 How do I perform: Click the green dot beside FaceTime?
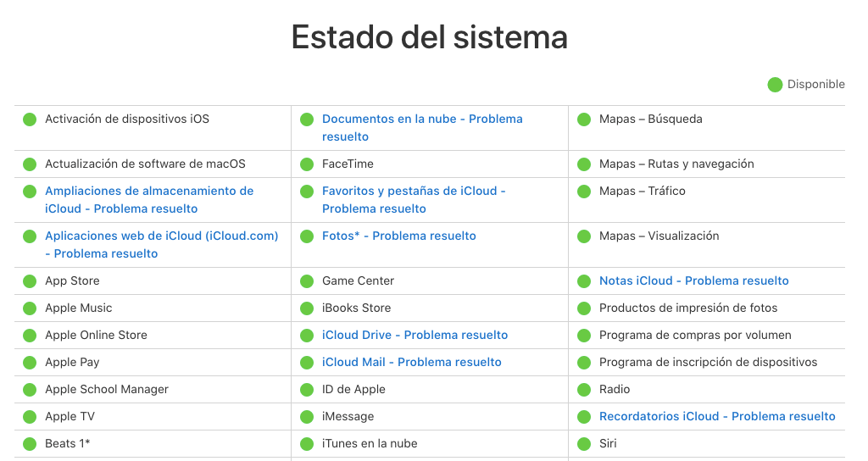point(307,164)
